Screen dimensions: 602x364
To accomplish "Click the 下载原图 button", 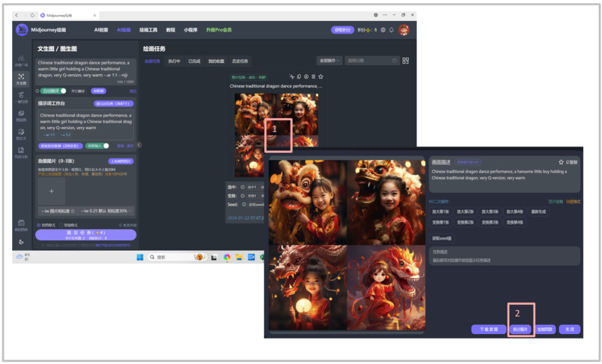I will click(x=489, y=329).
